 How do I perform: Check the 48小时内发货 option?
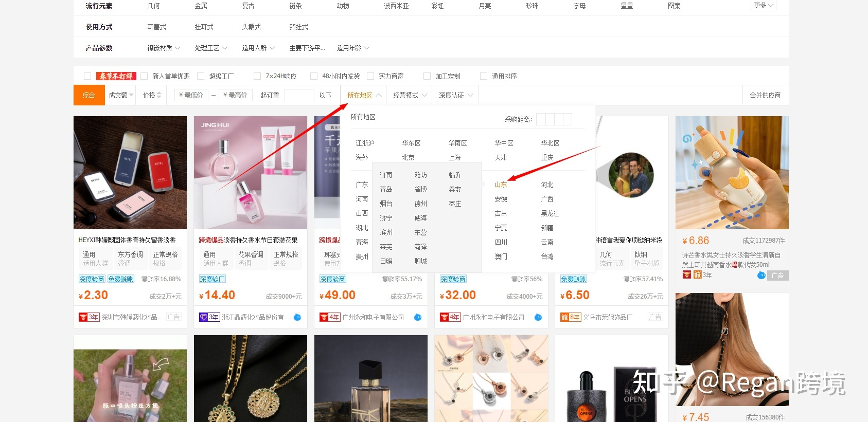pos(314,76)
